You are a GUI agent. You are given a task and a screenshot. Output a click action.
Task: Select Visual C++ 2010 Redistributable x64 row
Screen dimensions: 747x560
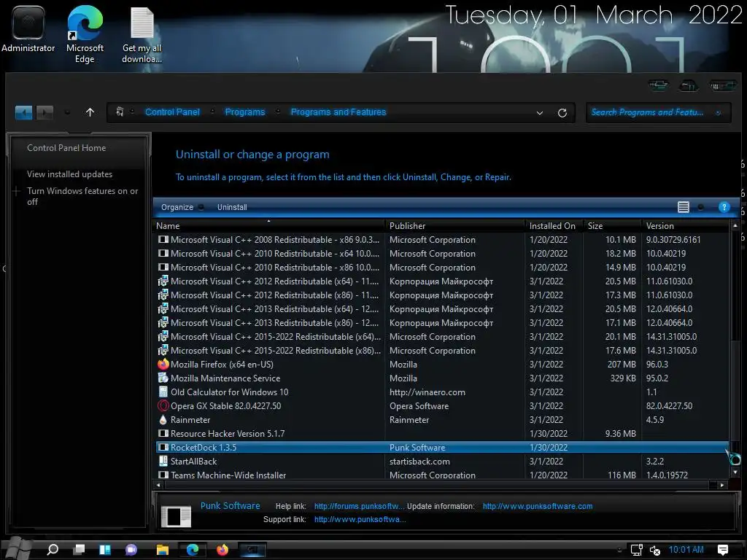pos(441,253)
